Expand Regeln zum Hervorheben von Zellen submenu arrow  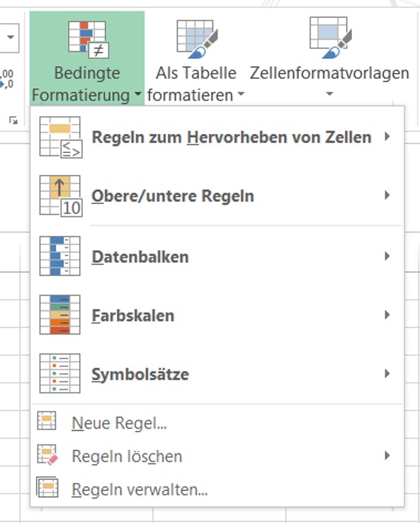tap(387, 137)
